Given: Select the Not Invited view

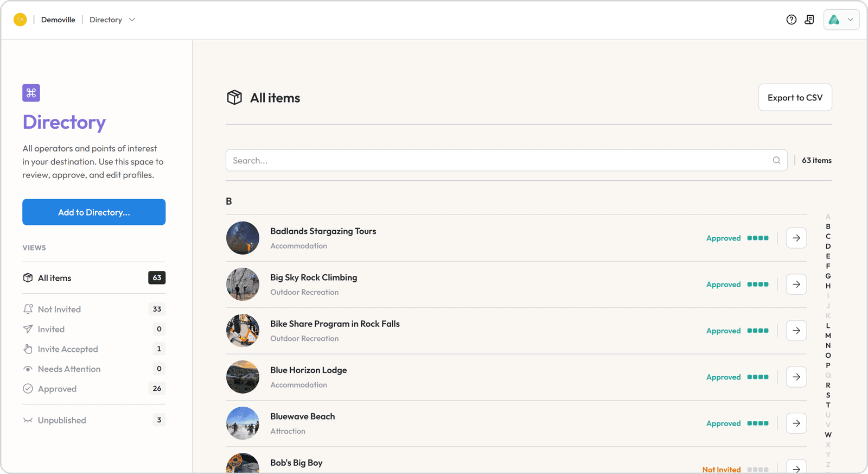Looking at the screenshot, I should [x=94, y=309].
